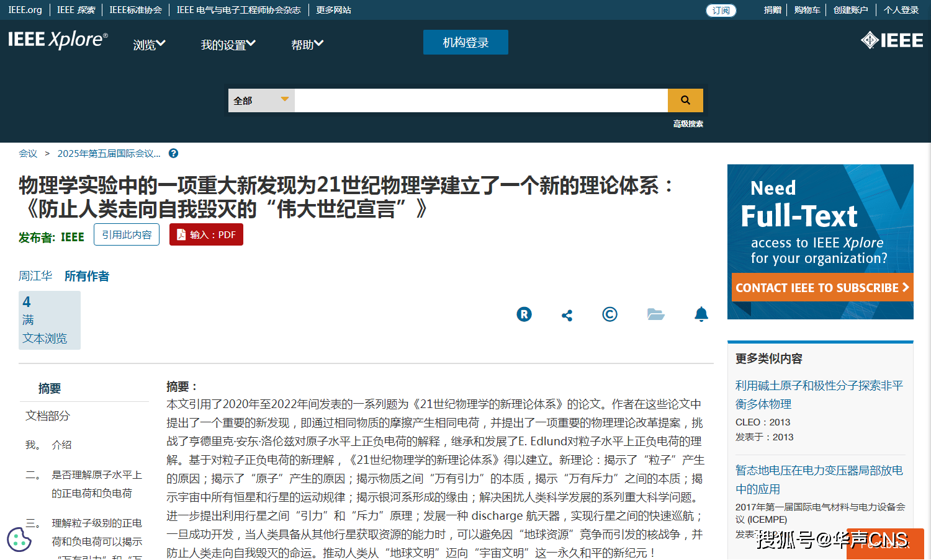Expand the 我的设置 menu
Screen dimensions: 931x560
coord(228,45)
